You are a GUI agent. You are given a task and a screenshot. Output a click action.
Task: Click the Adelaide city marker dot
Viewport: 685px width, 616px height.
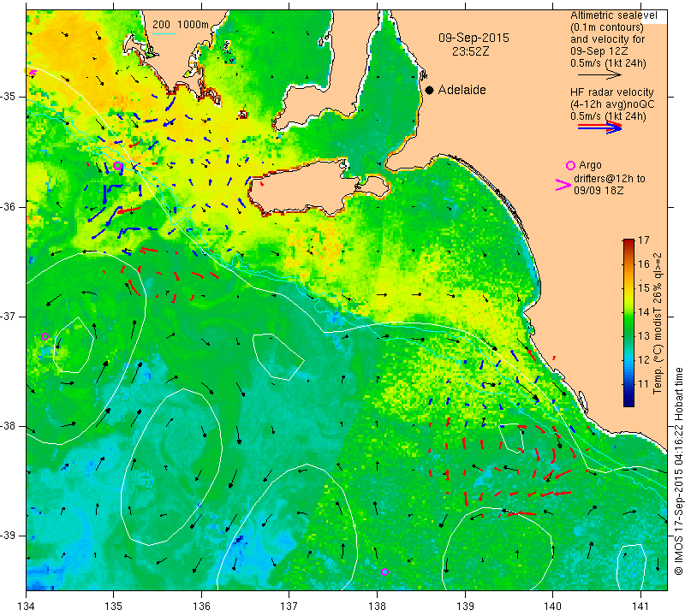click(430, 90)
